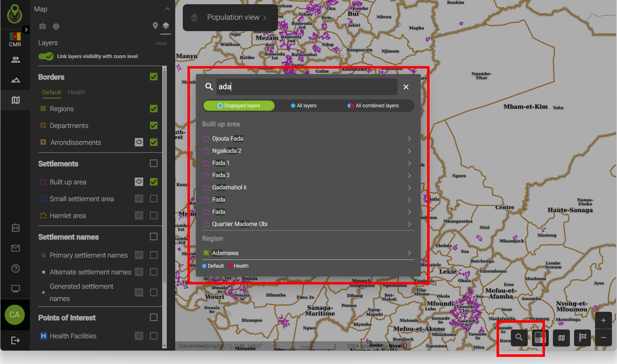Screen dimensions: 617x364
Task: Check the Primary settlement names checkbox
Action: coord(154,255)
